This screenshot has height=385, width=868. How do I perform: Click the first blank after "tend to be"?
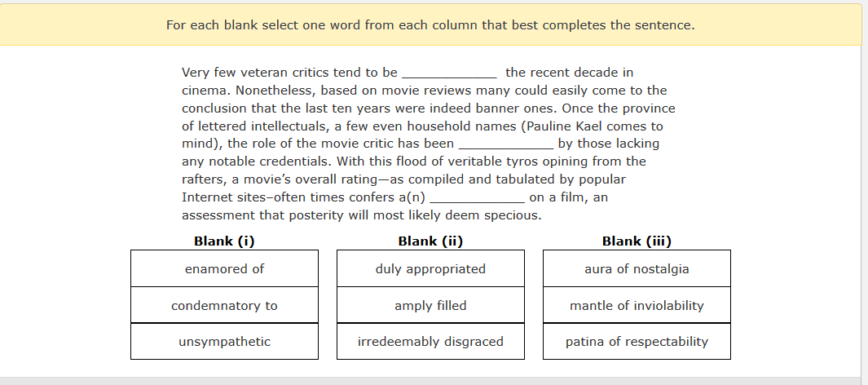tap(449, 73)
